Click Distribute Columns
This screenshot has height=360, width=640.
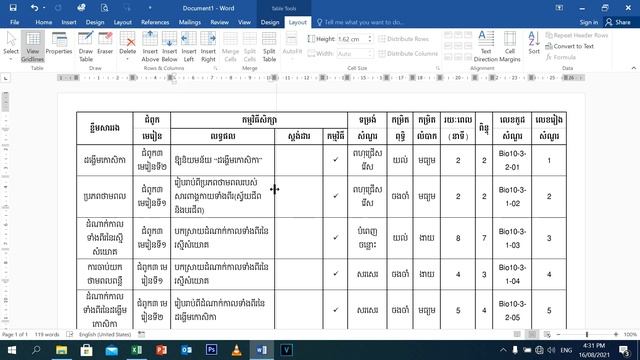coord(407,53)
